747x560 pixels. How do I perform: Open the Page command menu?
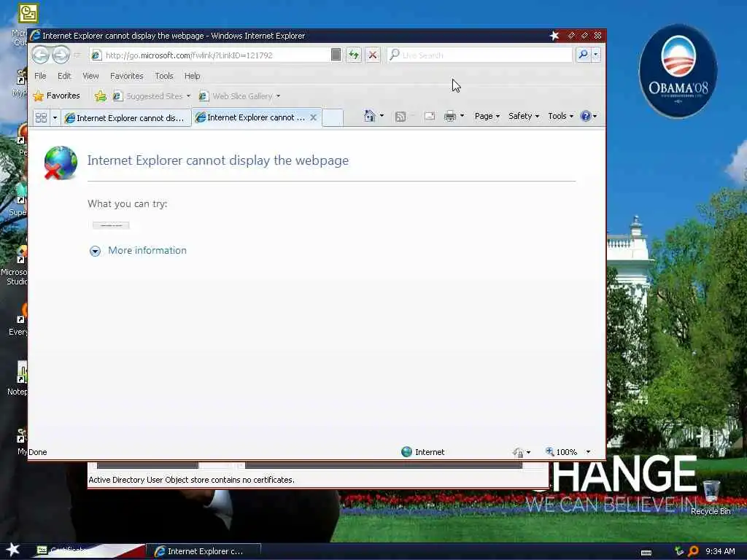pyautogui.click(x=487, y=116)
